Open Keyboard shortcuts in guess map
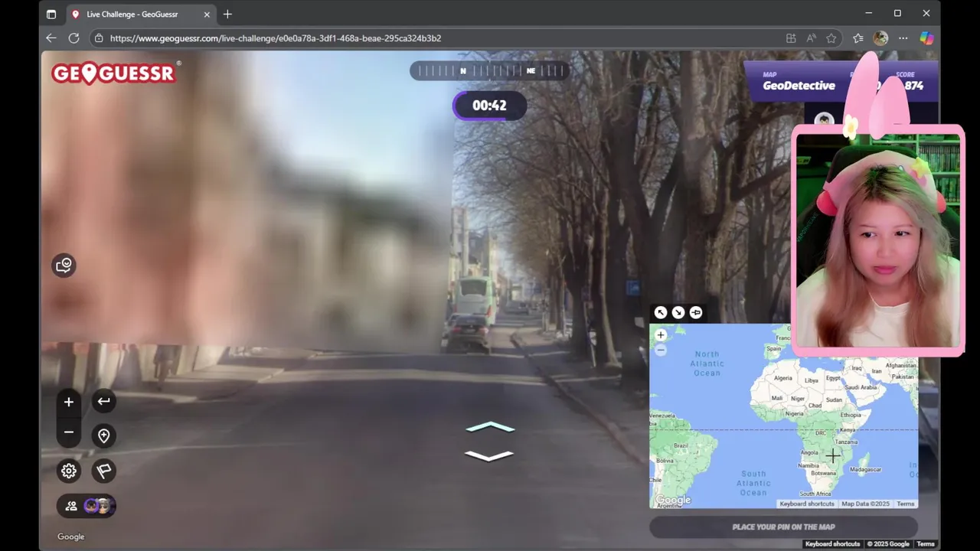The image size is (980, 551). pos(807,504)
